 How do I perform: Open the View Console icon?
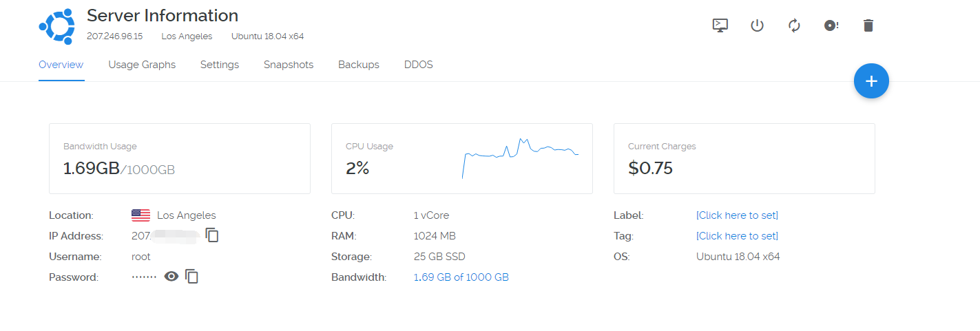[x=720, y=25]
